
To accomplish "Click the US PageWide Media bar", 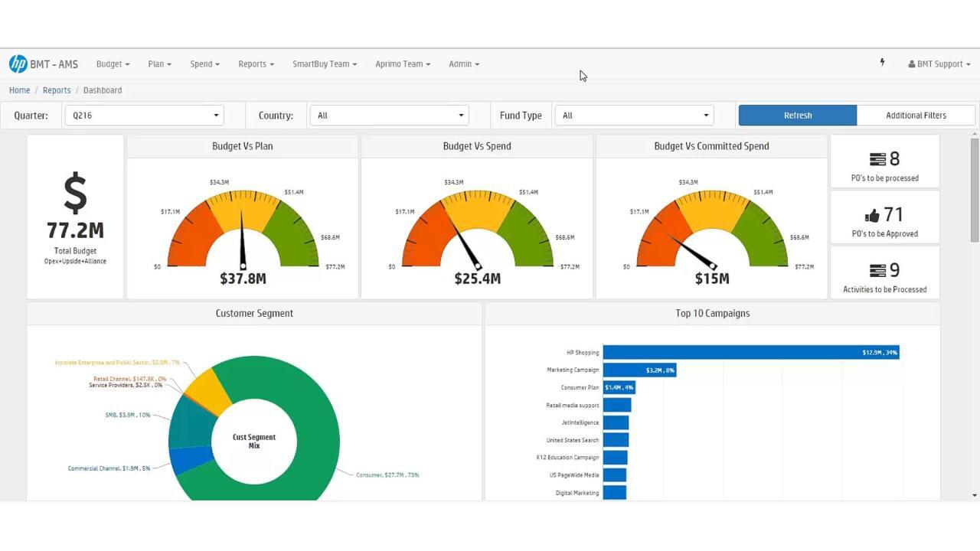I will (x=615, y=475).
